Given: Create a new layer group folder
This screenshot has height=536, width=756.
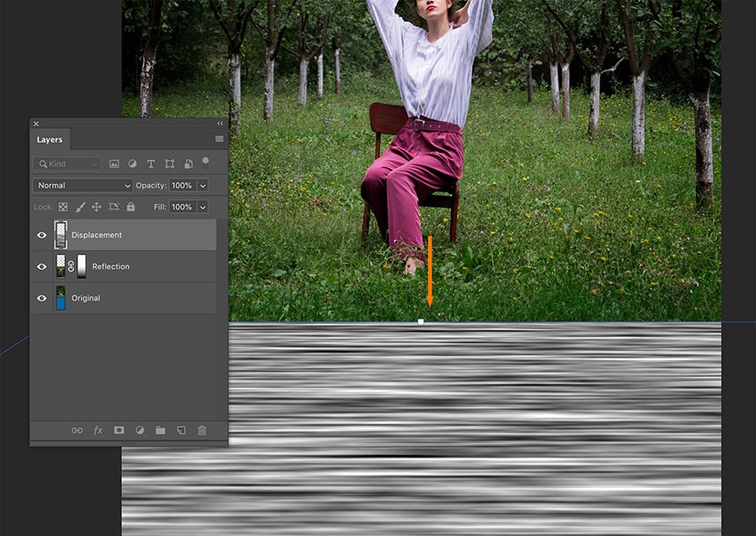Looking at the screenshot, I should tap(160, 430).
